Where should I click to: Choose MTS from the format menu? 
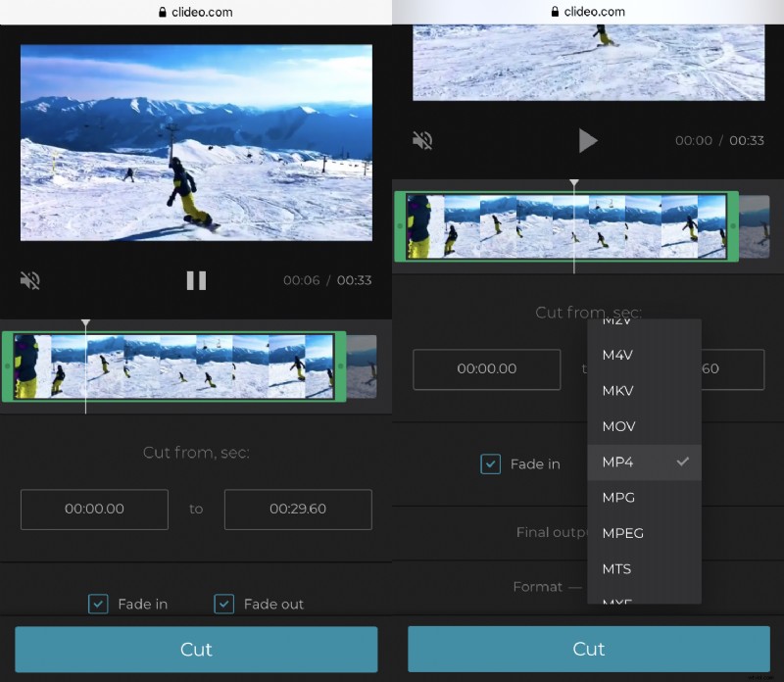[x=615, y=568]
